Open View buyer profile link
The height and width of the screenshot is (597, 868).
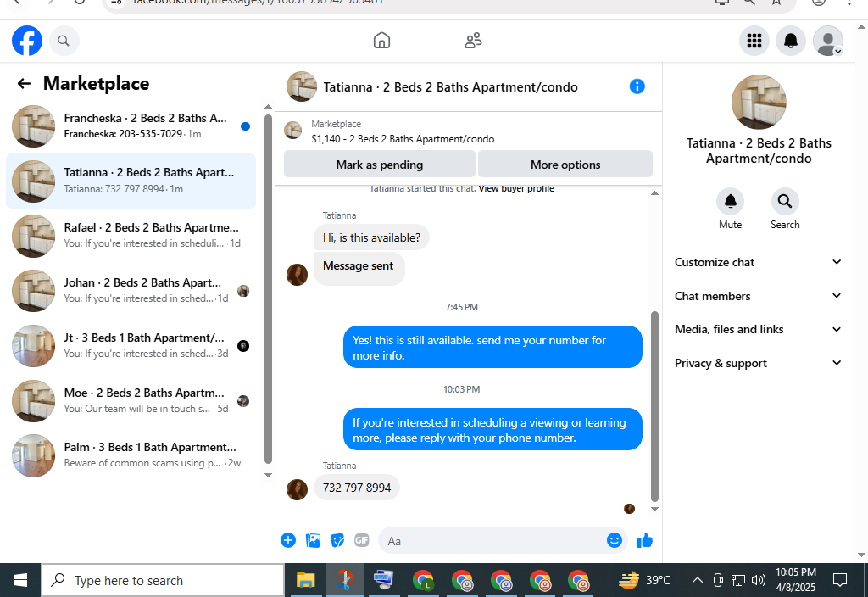(x=516, y=188)
